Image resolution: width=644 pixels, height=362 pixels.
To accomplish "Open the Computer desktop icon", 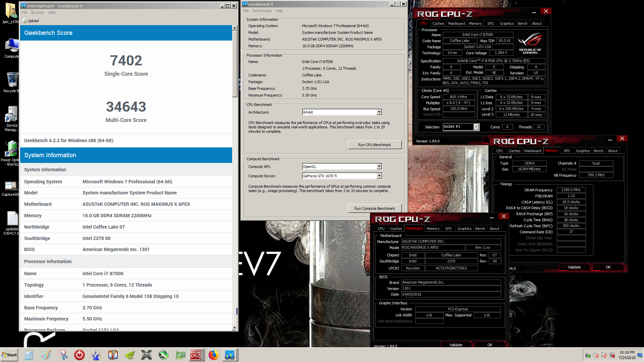I will (11, 48).
